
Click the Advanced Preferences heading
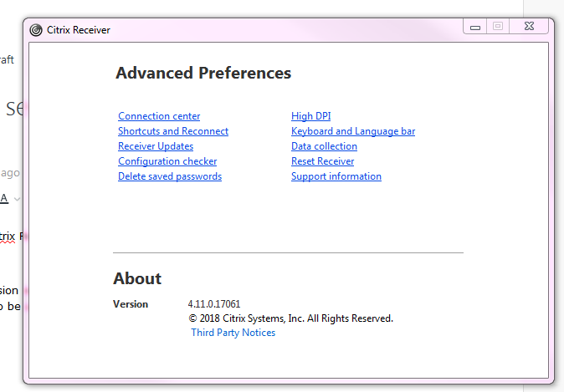pyautogui.click(x=203, y=74)
